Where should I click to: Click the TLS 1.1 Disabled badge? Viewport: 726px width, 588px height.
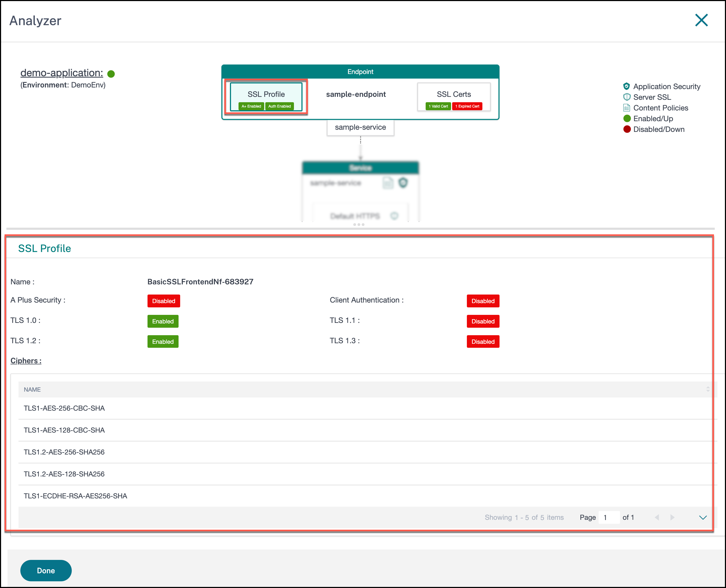[x=483, y=322]
